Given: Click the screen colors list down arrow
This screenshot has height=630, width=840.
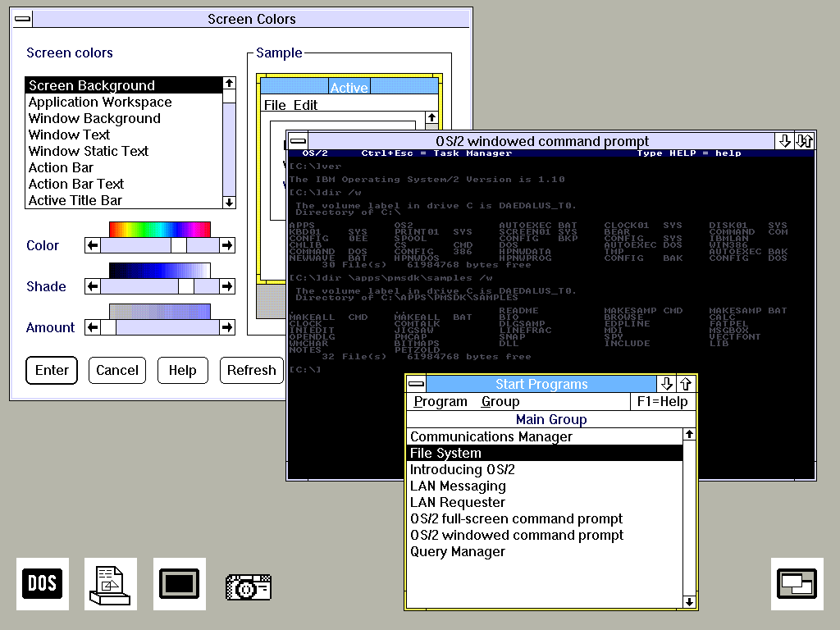Looking at the screenshot, I should (230, 202).
